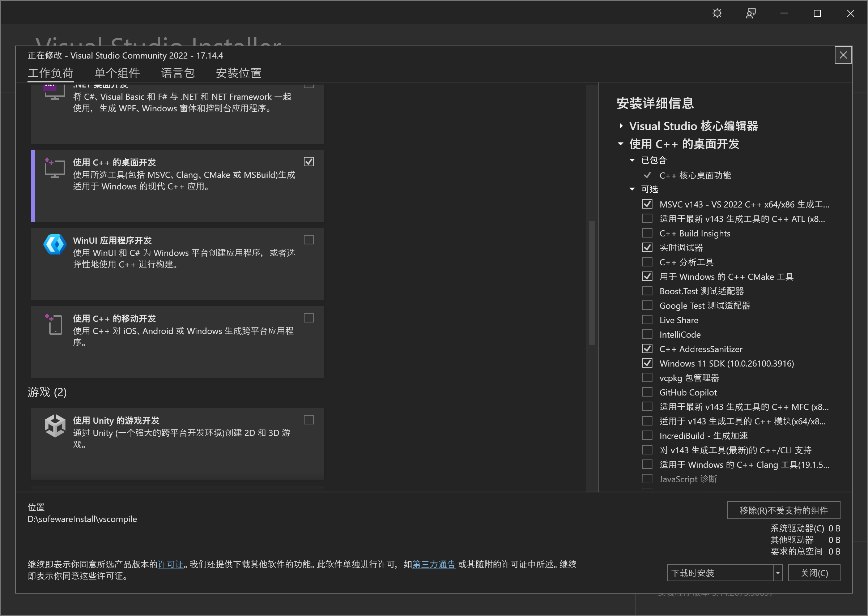Expand Visual Studio 核心编辑器 section
The height and width of the screenshot is (616, 868).
coord(621,126)
